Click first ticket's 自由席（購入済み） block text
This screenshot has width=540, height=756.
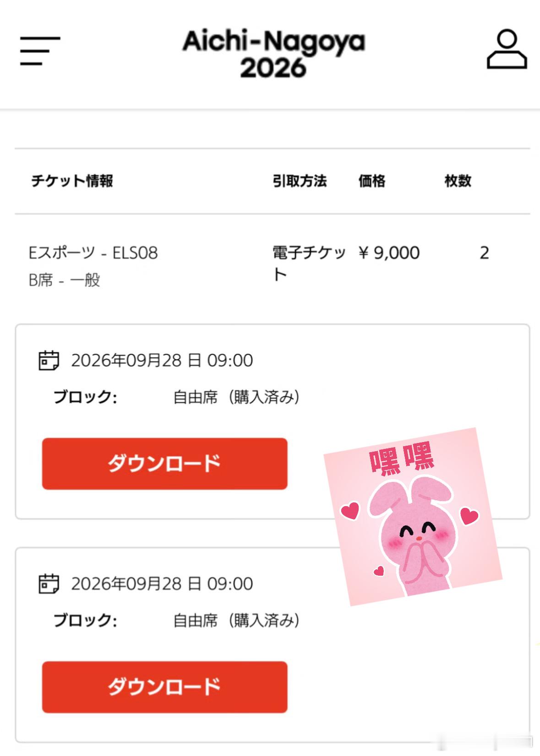pos(236,397)
